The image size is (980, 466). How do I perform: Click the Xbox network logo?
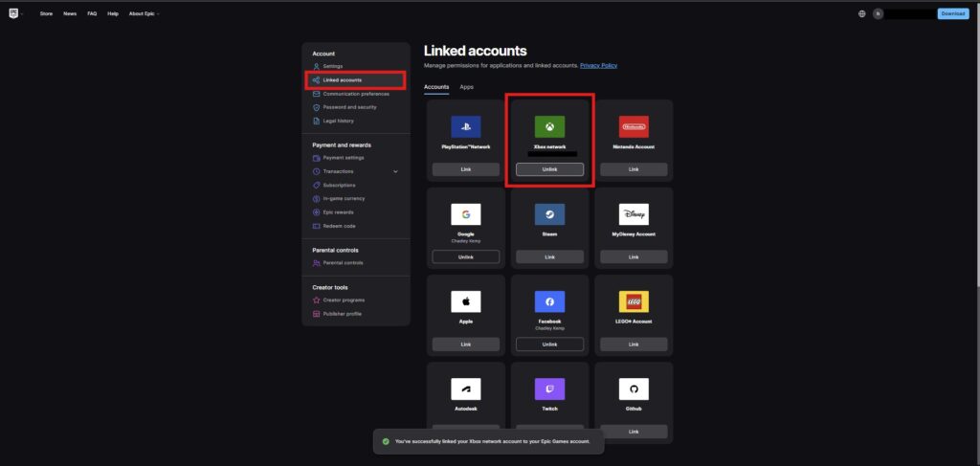549,127
